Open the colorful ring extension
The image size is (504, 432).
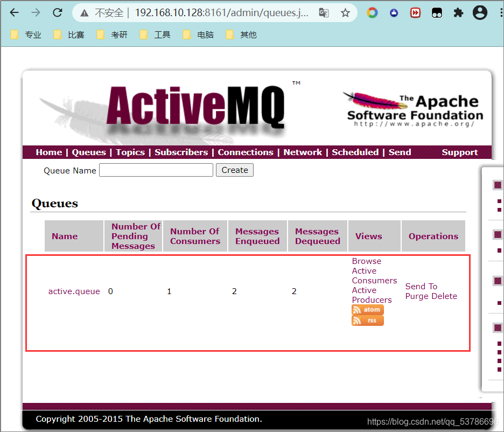pyautogui.click(x=372, y=12)
